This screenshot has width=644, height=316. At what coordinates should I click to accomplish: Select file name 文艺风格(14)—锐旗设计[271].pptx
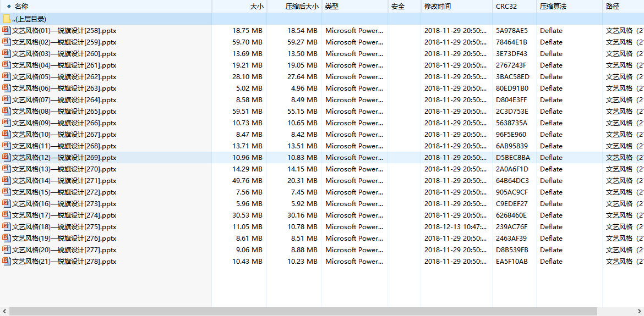64,180
